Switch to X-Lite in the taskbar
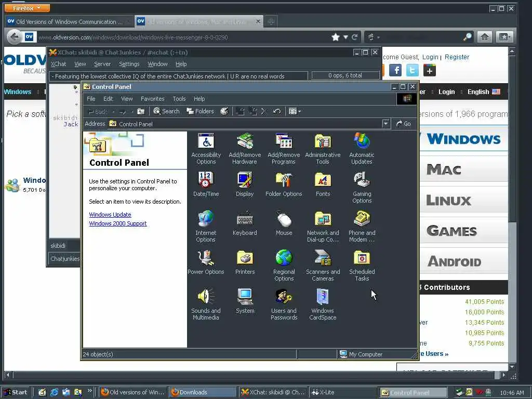This screenshot has width=532, height=399. coord(342,392)
